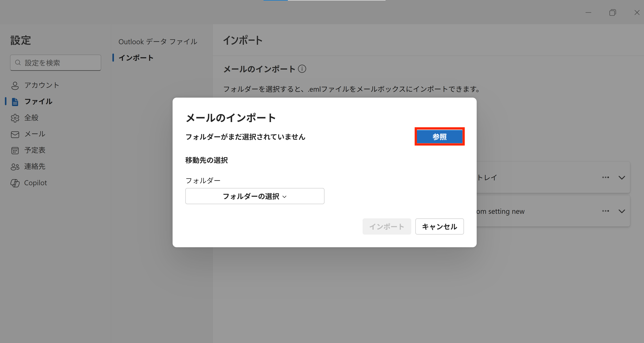
Task: Open the フォルダーの選択 dropdown
Action: coord(255,196)
